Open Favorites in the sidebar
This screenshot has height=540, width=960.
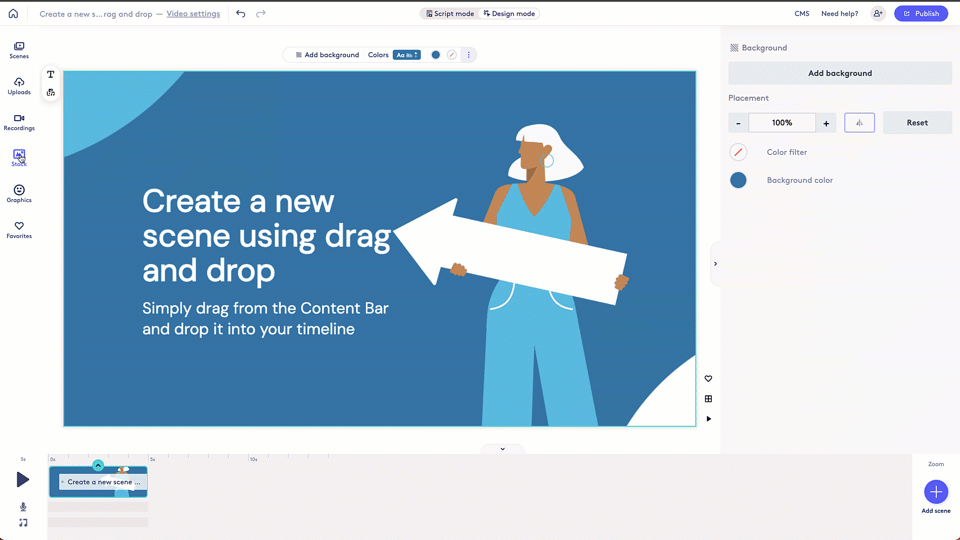coord(19,230)
